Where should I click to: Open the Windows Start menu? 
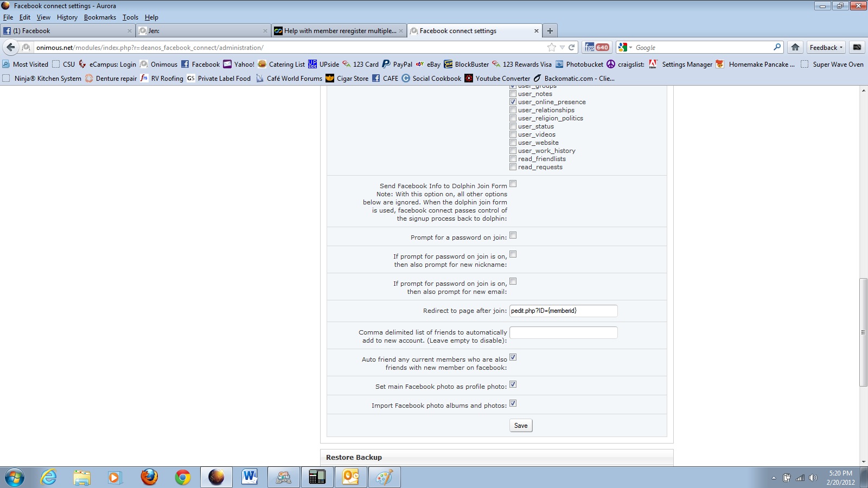14,477
